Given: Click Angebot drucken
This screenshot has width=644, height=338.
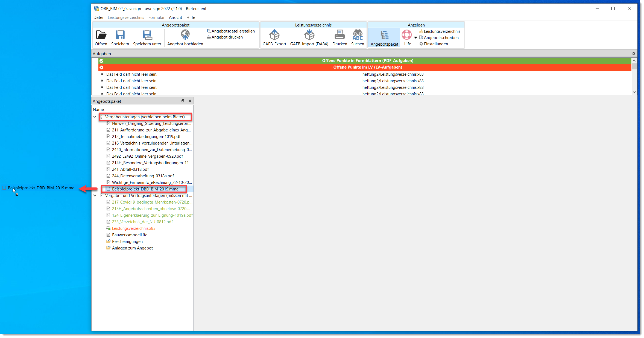Looking at the screenshot, I should tap(225, 37).
